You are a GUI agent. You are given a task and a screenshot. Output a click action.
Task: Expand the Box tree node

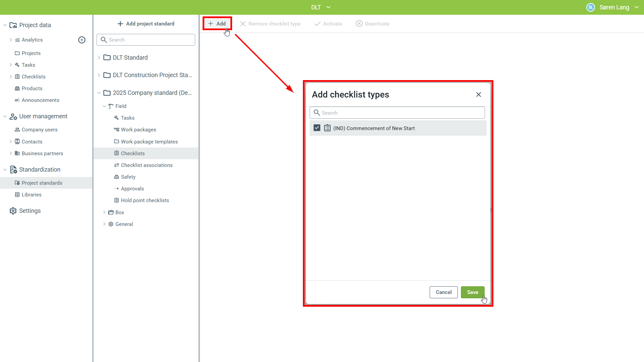click(104, 213)
